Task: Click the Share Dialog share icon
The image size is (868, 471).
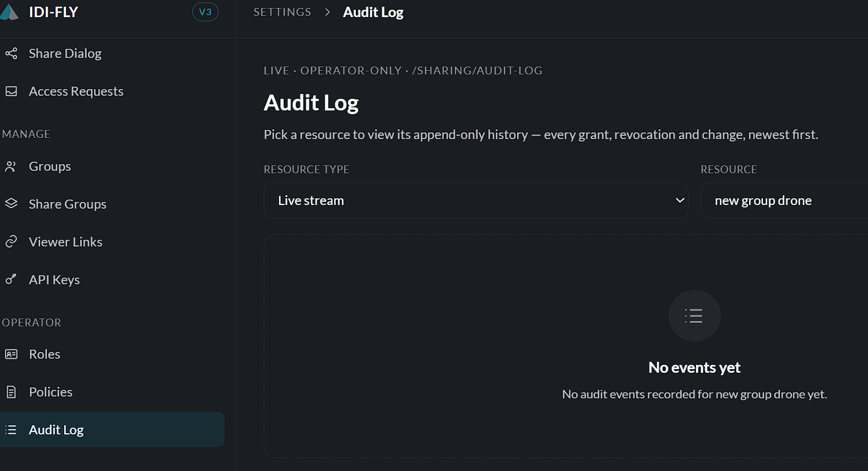Action: click(x=11, y=54)
